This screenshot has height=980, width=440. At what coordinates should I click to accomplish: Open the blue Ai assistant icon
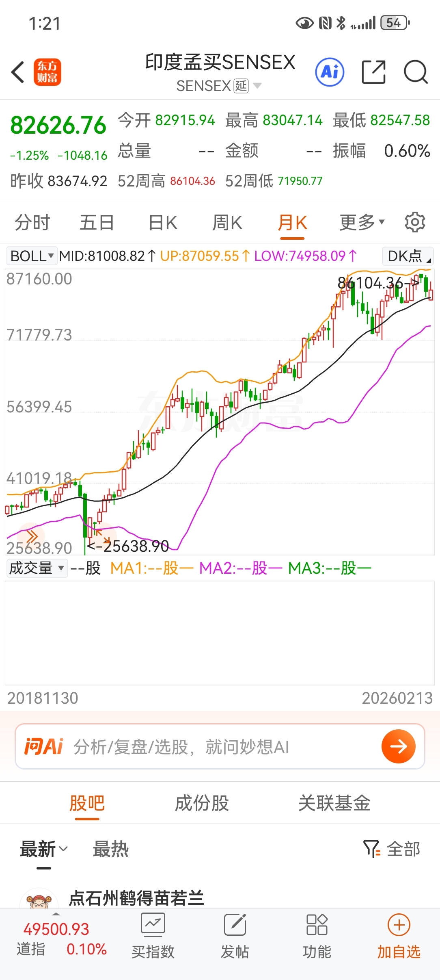(x=330, y=72)
